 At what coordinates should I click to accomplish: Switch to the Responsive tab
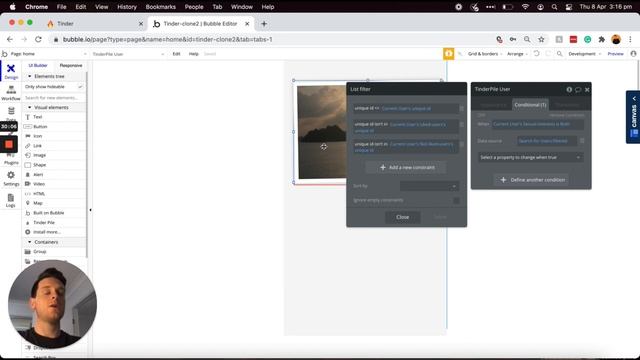click(x=71, y=65)
